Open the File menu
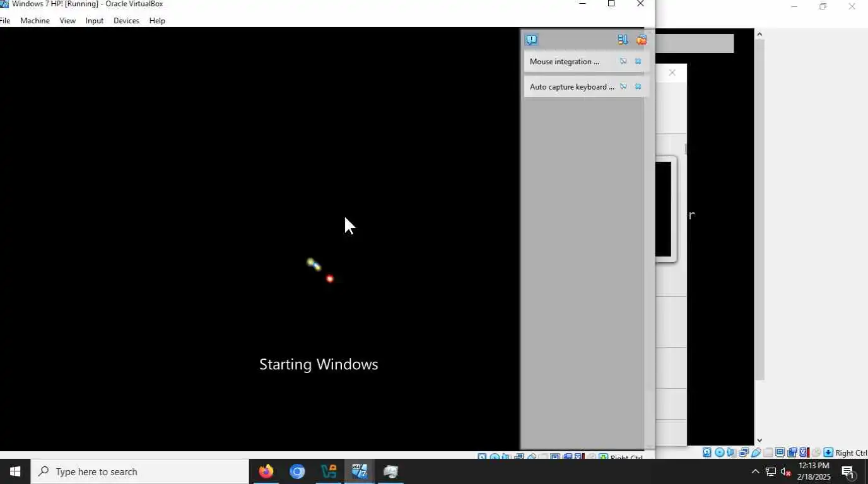Image resolution: width=868 pixels, height=484 pixels. 5,21
